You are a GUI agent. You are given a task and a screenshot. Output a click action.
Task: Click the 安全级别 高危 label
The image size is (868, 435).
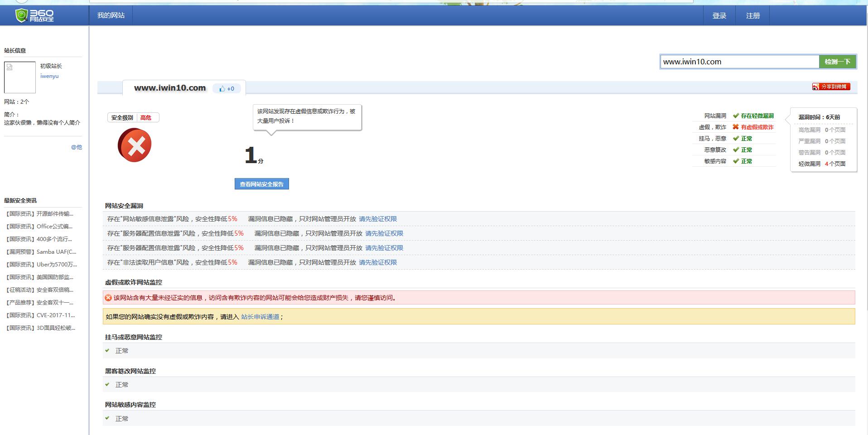click(133, 118)
